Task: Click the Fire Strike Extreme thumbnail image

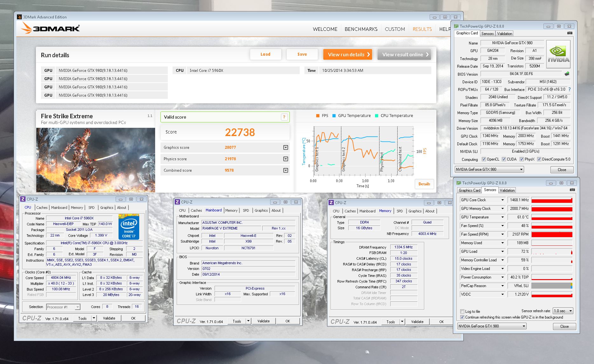Action: pos(96,160)
